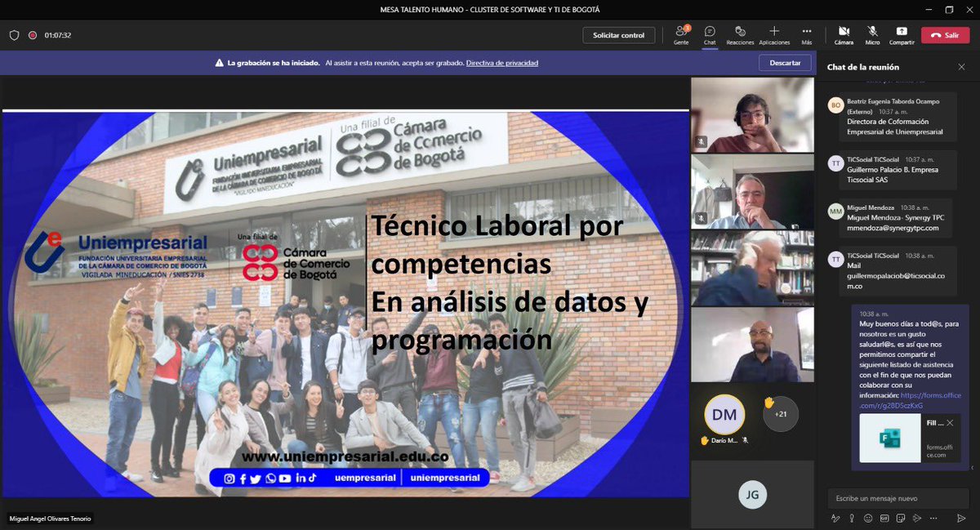Click muted mic icon on second video
The image size is (980, 530).
tap(700, 218)
